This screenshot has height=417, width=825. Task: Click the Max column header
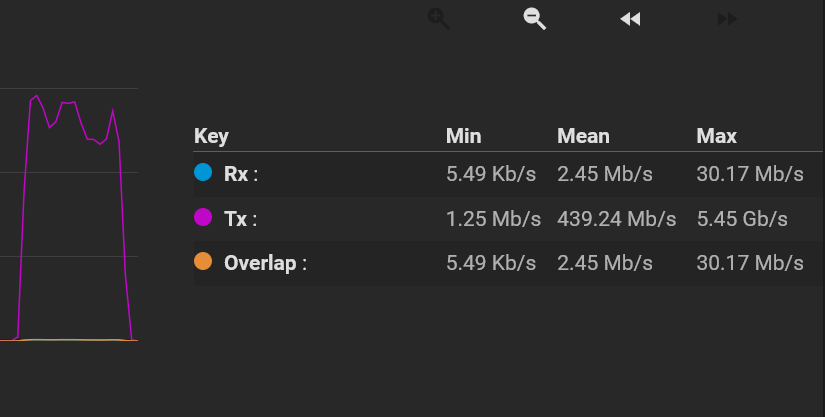[717, 136]
